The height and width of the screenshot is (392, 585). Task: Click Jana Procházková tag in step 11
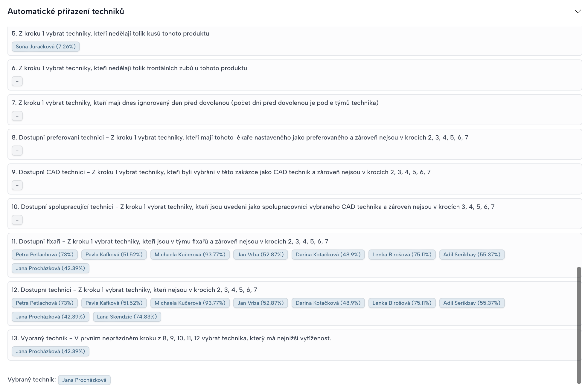[50, 268]
